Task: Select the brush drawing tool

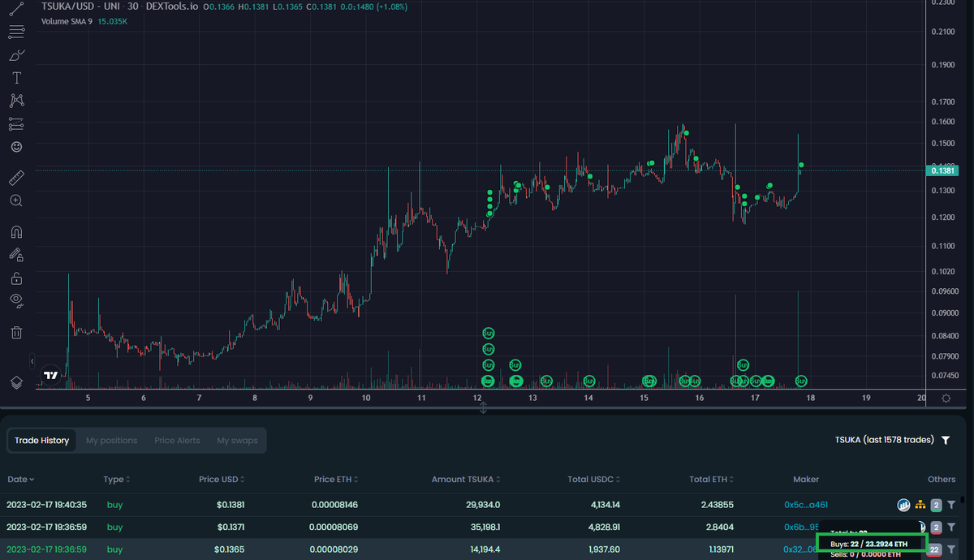Action: coord(16,55)
